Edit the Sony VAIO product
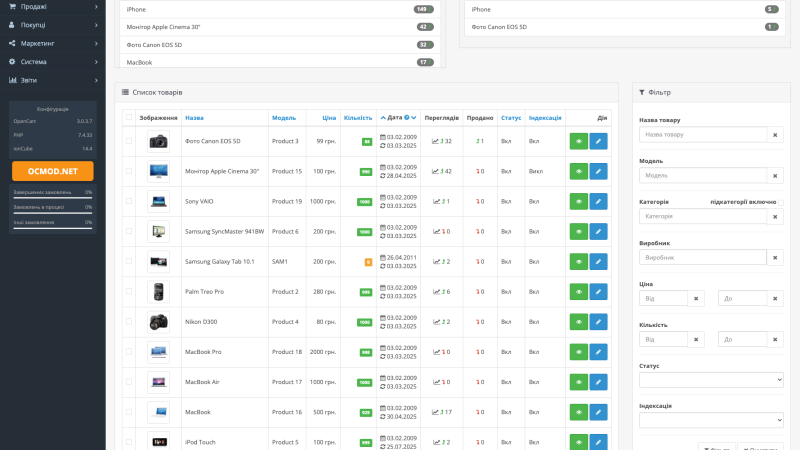The height and width of the screenshot is (450, 800). click(598, 202)
